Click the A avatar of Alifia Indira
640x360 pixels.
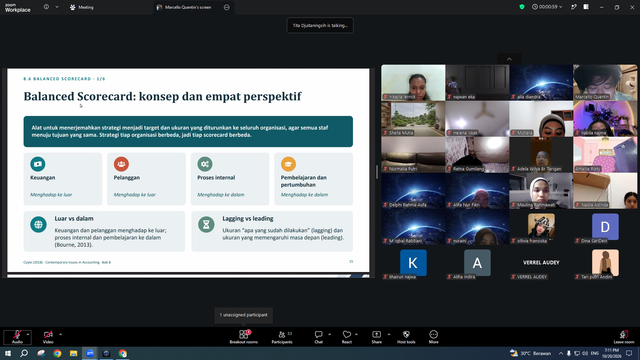tap(477, 262)
